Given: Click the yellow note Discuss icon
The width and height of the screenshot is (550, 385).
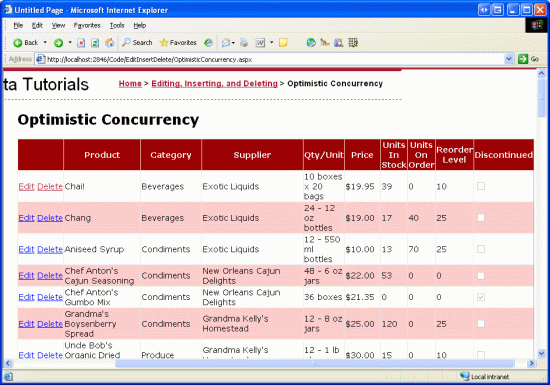Looking at the screenshot, I should click(283, 43).
